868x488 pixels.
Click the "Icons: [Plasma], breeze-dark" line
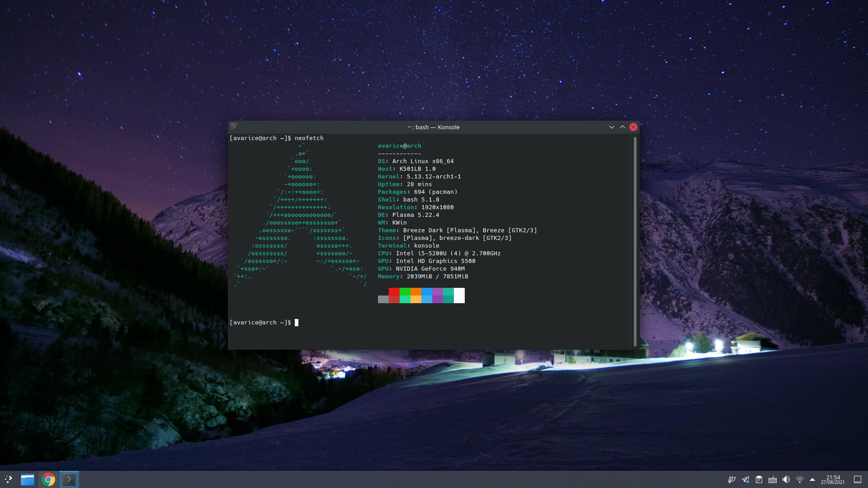(x=445, y=238)
